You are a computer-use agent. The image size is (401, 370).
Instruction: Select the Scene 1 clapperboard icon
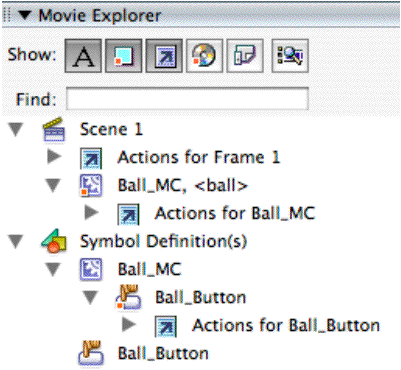pos(54,129)
